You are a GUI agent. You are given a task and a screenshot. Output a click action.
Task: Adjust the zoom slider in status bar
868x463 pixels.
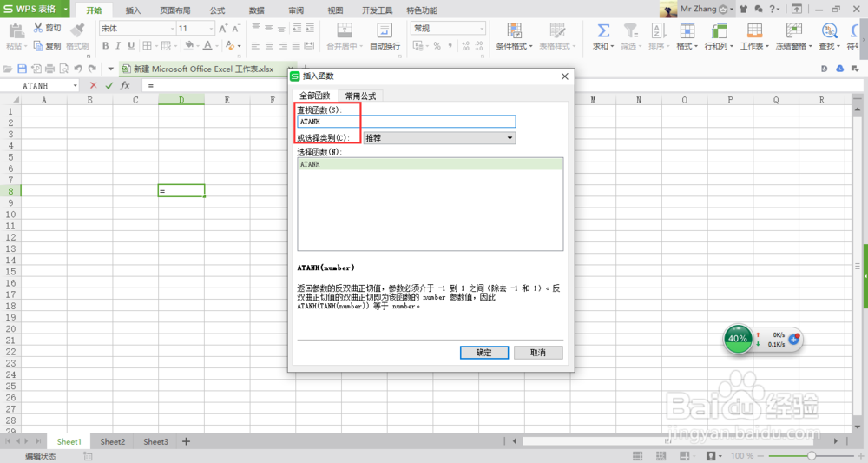[811, 456]
